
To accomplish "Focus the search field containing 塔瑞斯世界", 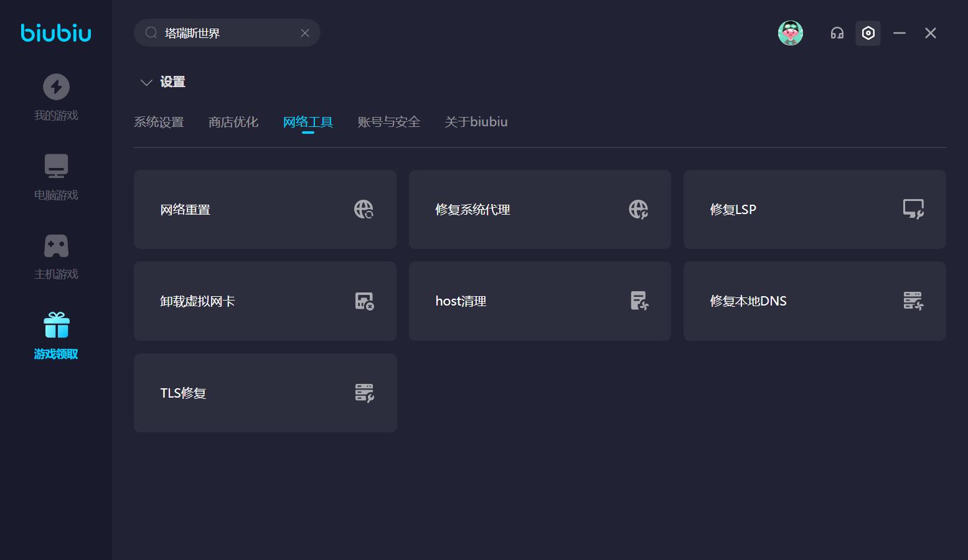I will (x=227, y=33).
